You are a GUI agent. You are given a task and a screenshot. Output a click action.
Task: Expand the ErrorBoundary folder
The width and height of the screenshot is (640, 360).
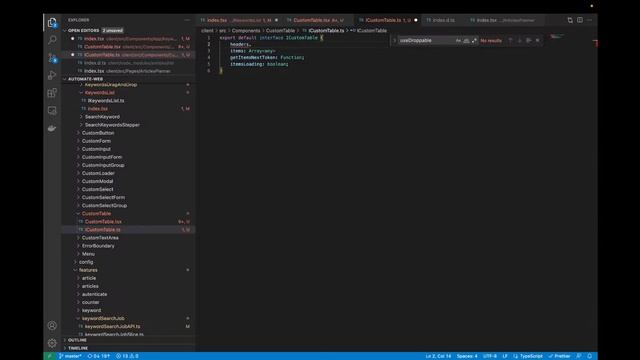tap(98, 246)
